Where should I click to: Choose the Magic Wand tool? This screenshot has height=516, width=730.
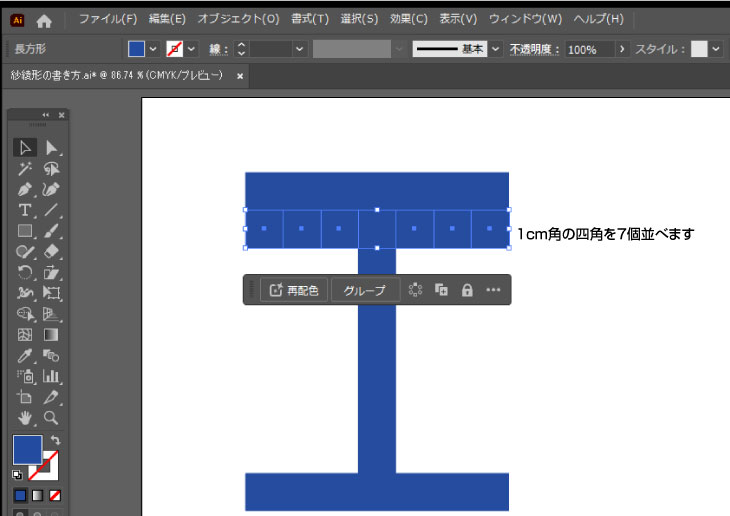coord(25,169)
